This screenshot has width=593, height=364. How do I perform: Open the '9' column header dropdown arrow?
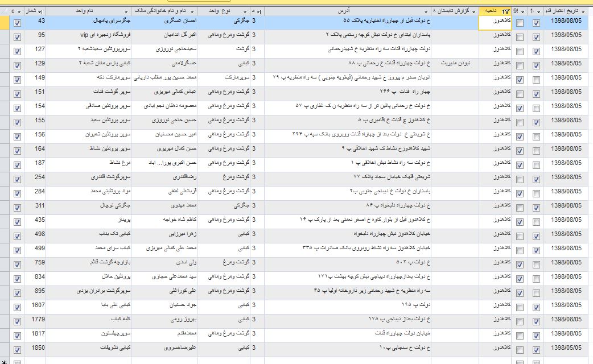coord(522,12)
